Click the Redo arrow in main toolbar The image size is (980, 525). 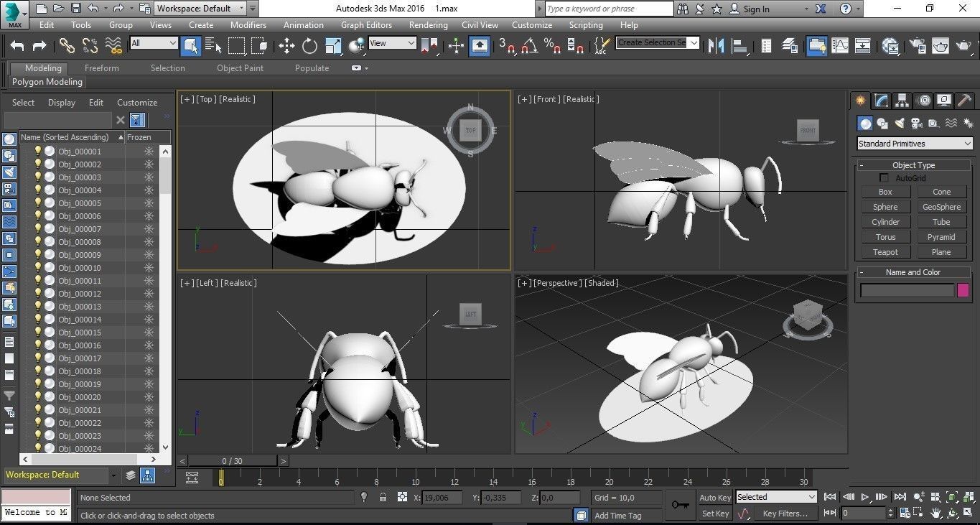[39, 46]
